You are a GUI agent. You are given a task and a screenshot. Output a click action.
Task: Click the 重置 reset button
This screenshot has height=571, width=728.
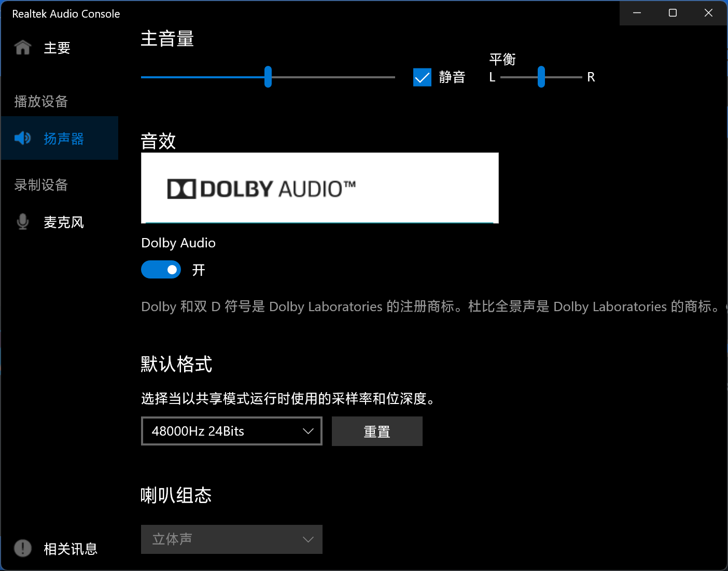pos(377,431)
